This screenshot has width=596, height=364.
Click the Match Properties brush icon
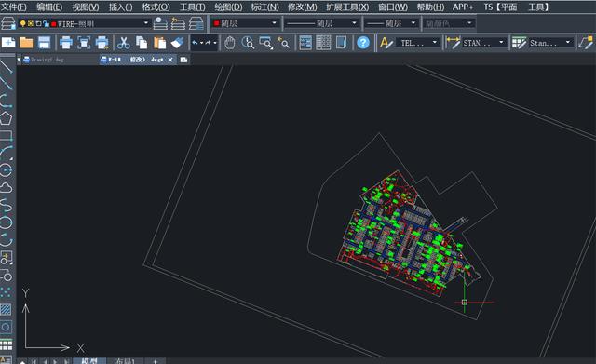[x=177, y=43]
